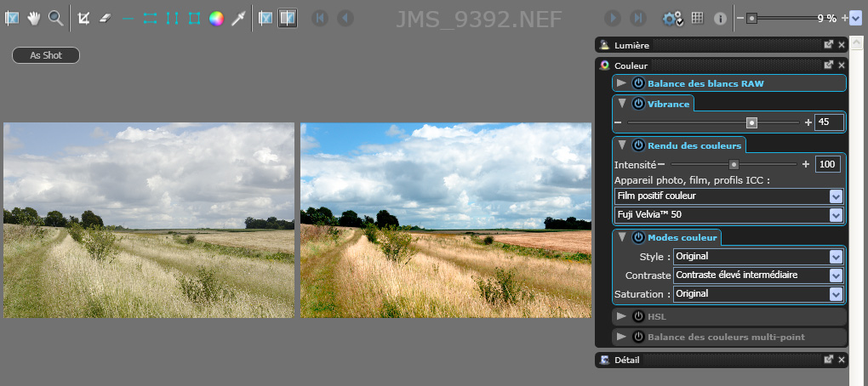Image resolution: width=868 pixels, height=386 pixels.
Task: Select the Hand pan tool
Action: (34, 18)
